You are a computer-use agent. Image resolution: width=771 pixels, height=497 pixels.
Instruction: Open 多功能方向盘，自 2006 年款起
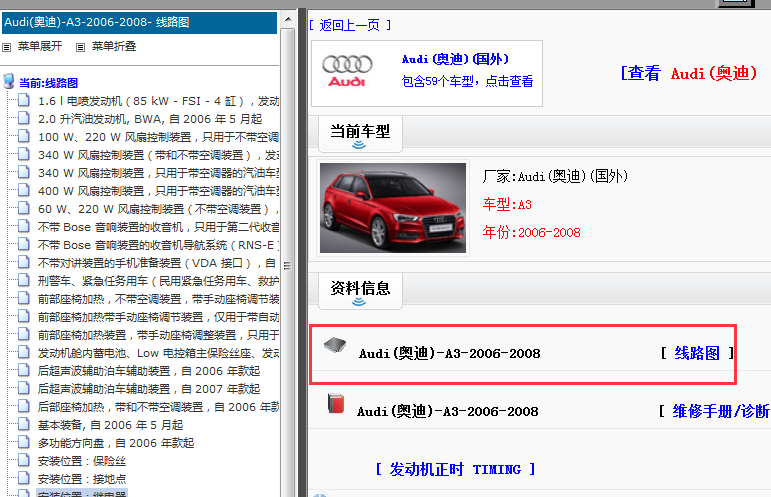116,443
